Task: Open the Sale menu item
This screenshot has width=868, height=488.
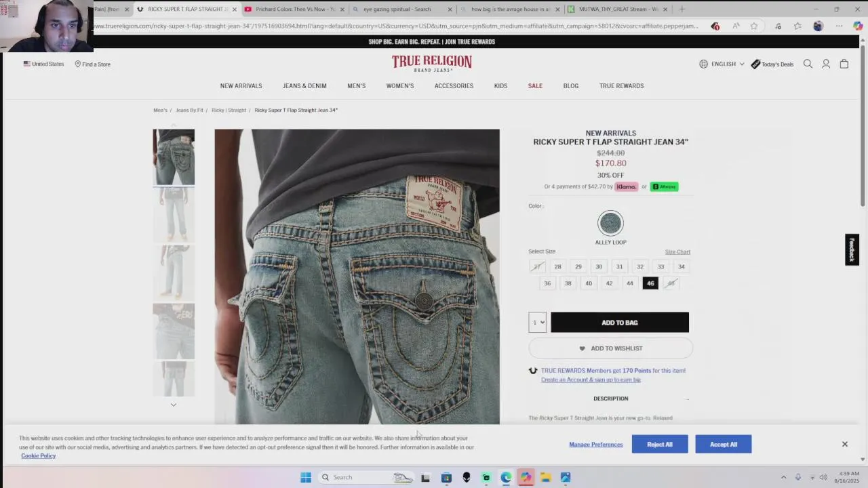Action: pos(535,86)
